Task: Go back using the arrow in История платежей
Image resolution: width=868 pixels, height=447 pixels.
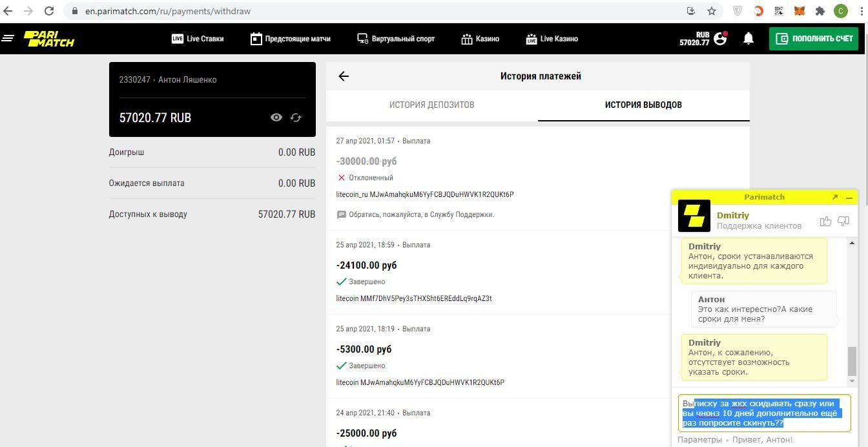Action: point(344,76)
